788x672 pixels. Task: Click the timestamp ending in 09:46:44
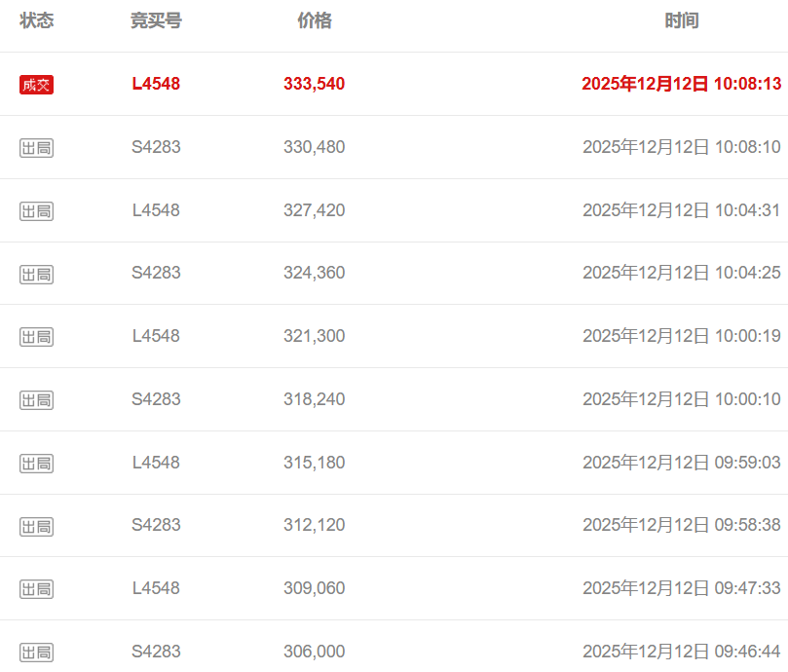click(681, 652)
